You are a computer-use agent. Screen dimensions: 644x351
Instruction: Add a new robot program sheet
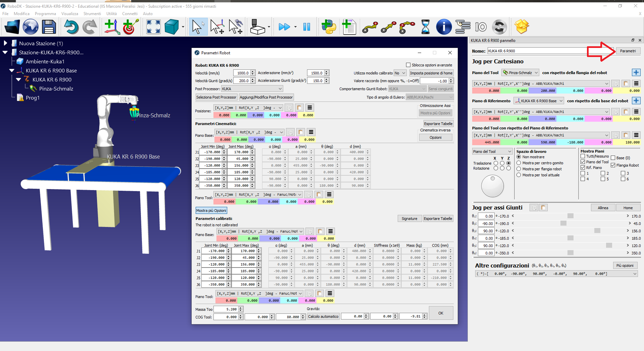pos(349,27)
